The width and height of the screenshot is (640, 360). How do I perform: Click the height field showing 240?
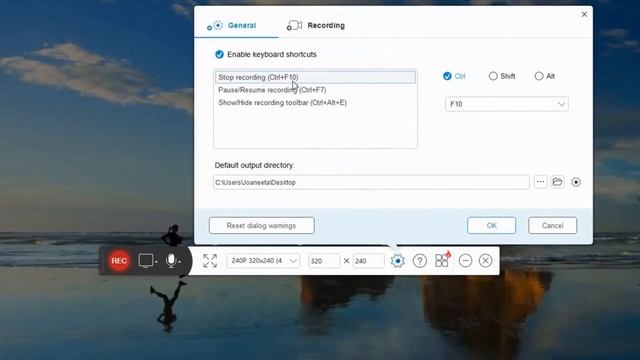(x=369, y=260)
